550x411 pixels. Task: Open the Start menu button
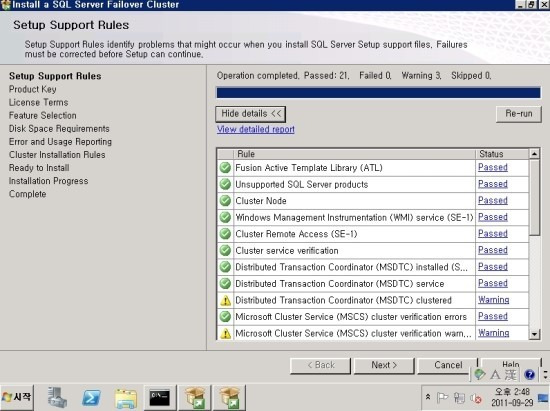(x=17, y=398)
